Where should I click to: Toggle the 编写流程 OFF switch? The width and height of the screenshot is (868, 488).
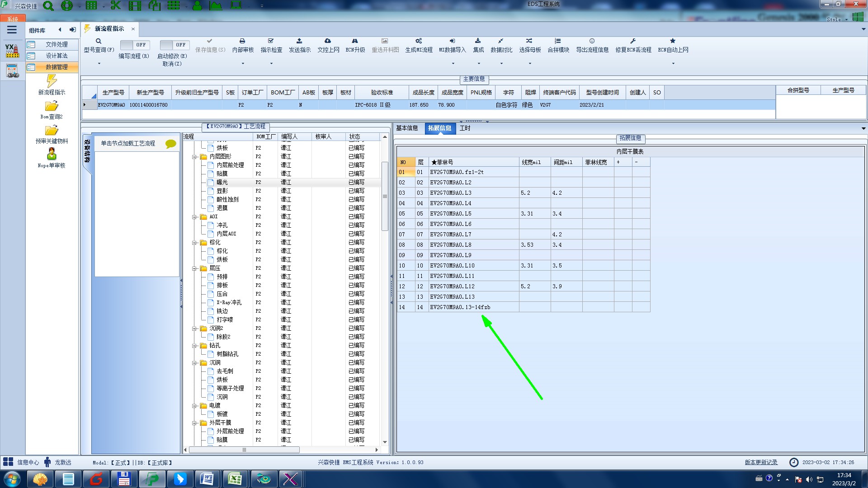tap(134, 45)
